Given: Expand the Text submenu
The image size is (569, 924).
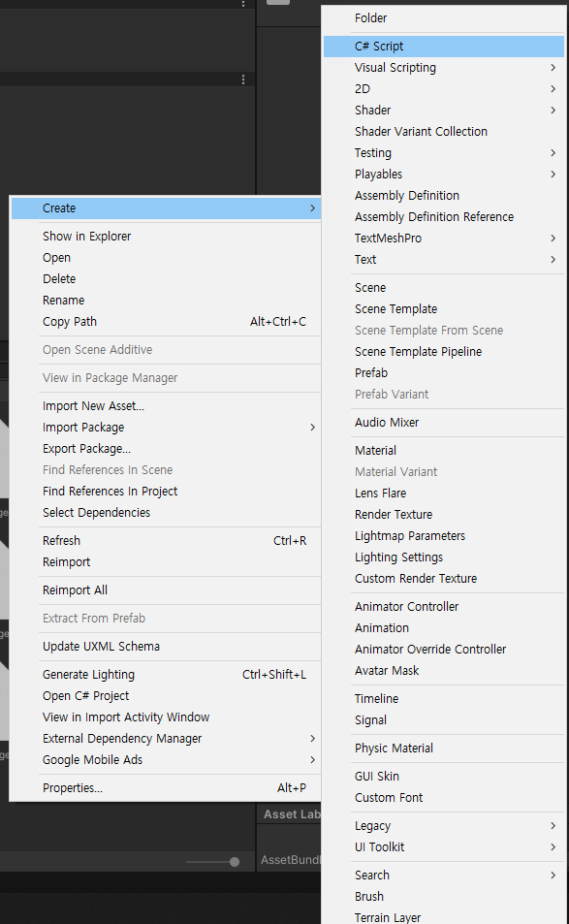Looking at the screenshot, I should point(444,259).
